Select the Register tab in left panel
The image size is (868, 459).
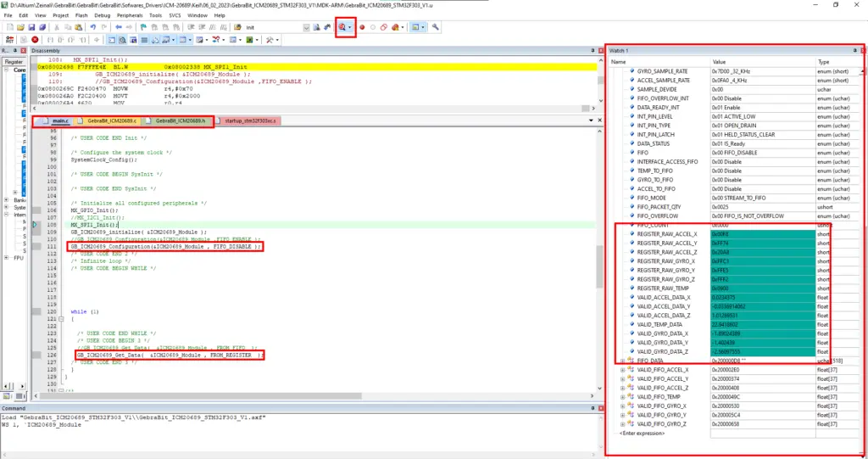(14, 62)
